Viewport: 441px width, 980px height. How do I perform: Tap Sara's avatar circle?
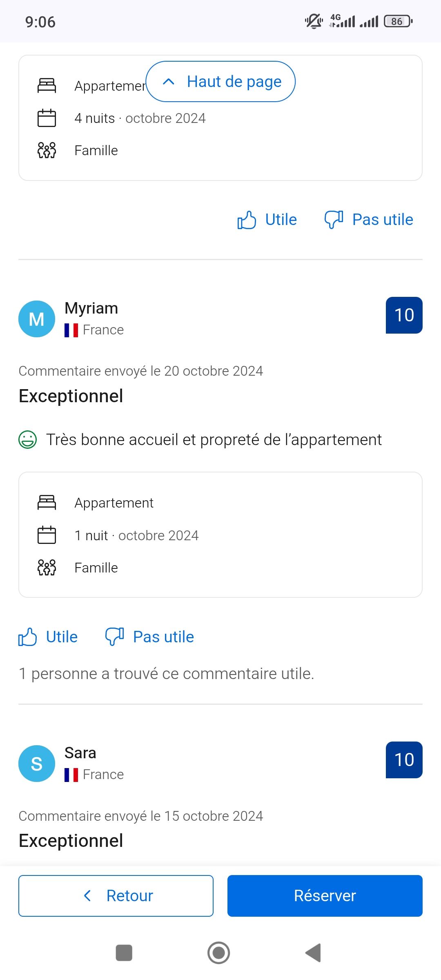(37, 764)
